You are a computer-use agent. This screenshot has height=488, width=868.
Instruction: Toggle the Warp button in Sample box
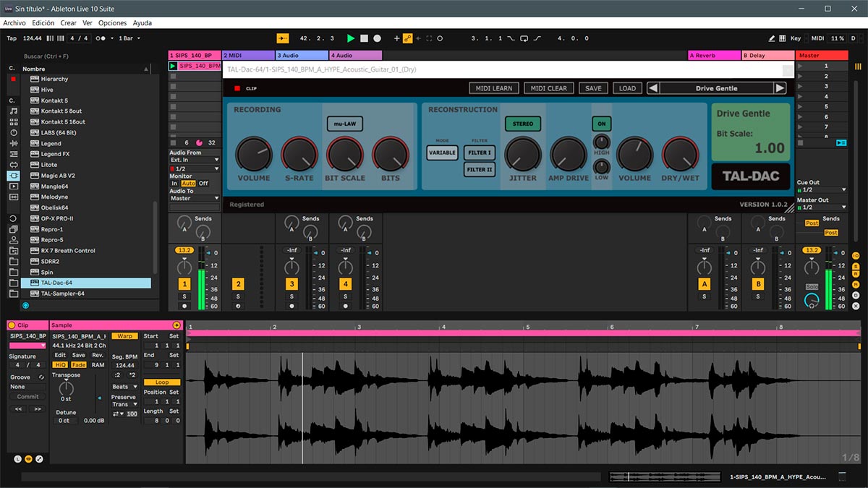(125, 336)
